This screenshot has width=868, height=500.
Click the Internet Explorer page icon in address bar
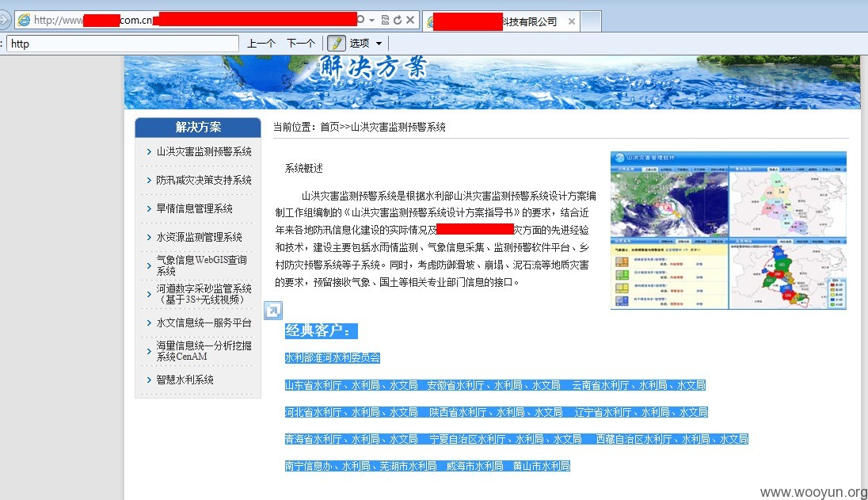coord(25,21)
